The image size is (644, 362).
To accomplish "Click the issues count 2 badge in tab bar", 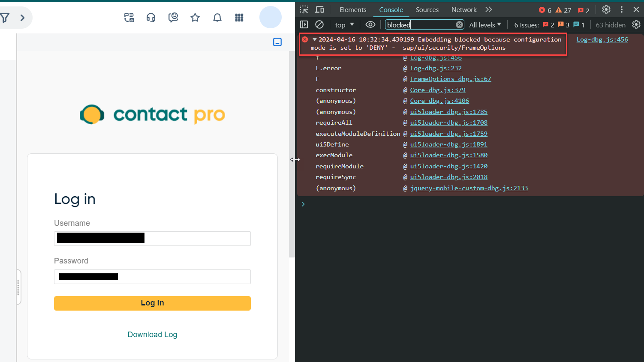I will pos(584,10).
